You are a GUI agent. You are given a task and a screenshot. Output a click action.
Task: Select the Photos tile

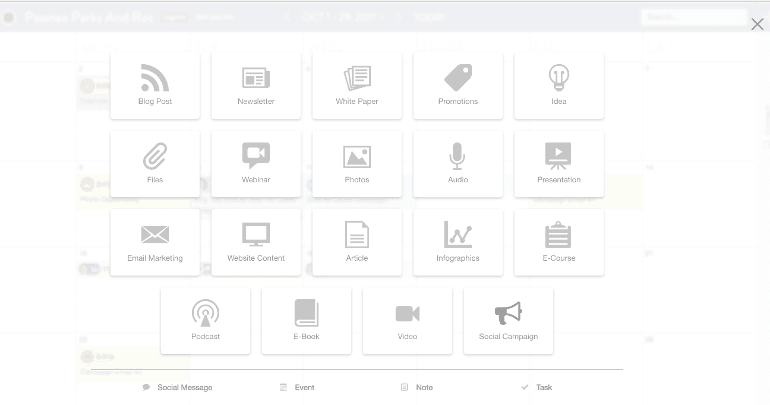coord(357,163)
